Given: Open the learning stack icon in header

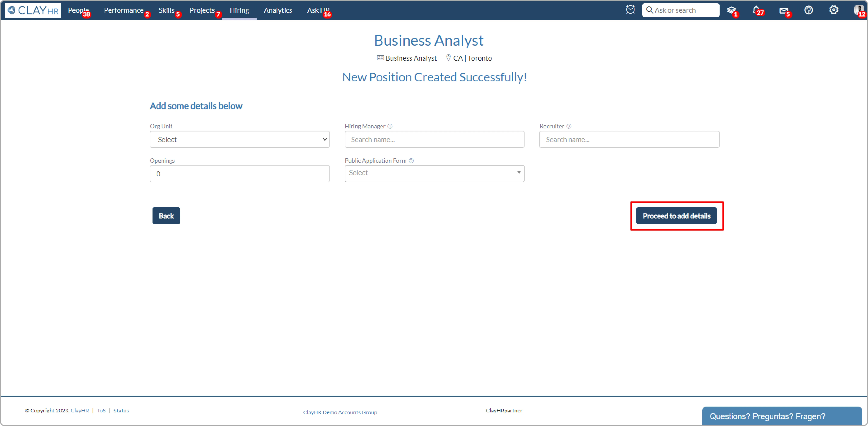Looking at the screenshot, I should pyautogui.click(x=731, y=10).
